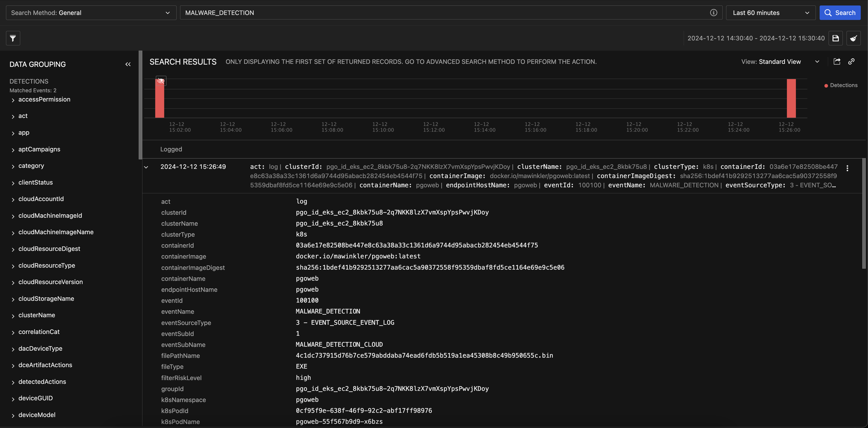Image resolution: width=868 pixels, height=428 pixels.
Task: Click the clusterType value k8s
Action: click(301, 234)
